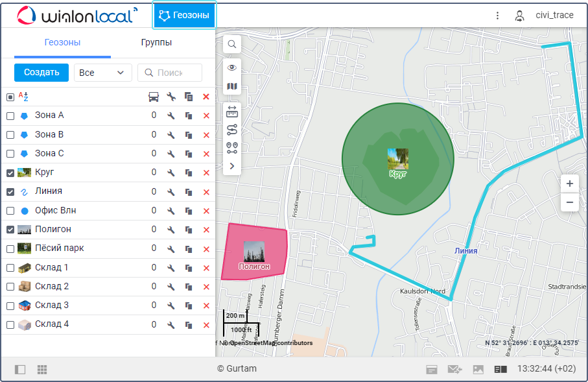Viewport: 588px width, 382px height.
Task: Select the Геозоны tab in top bar
Action: [185, 16]
